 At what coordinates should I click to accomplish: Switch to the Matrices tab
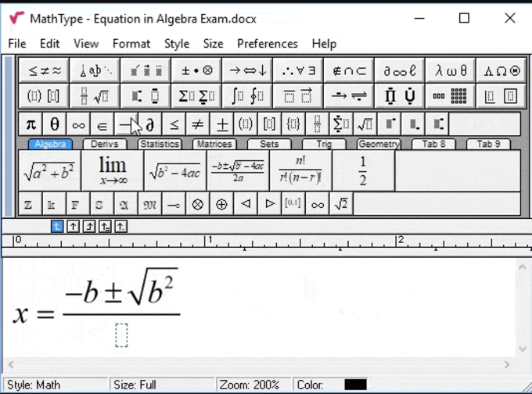click(214, 144)
